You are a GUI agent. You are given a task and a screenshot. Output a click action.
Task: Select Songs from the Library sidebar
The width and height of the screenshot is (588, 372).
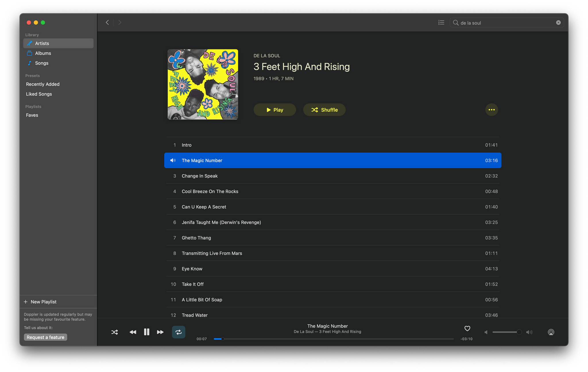[x=41, y=62]
